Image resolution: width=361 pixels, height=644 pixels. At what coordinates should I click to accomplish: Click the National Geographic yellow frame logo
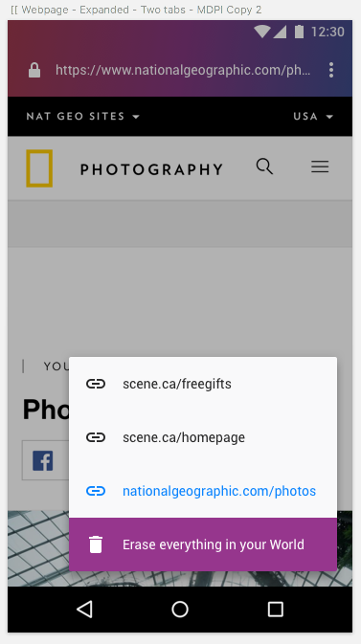pos(39,168)
